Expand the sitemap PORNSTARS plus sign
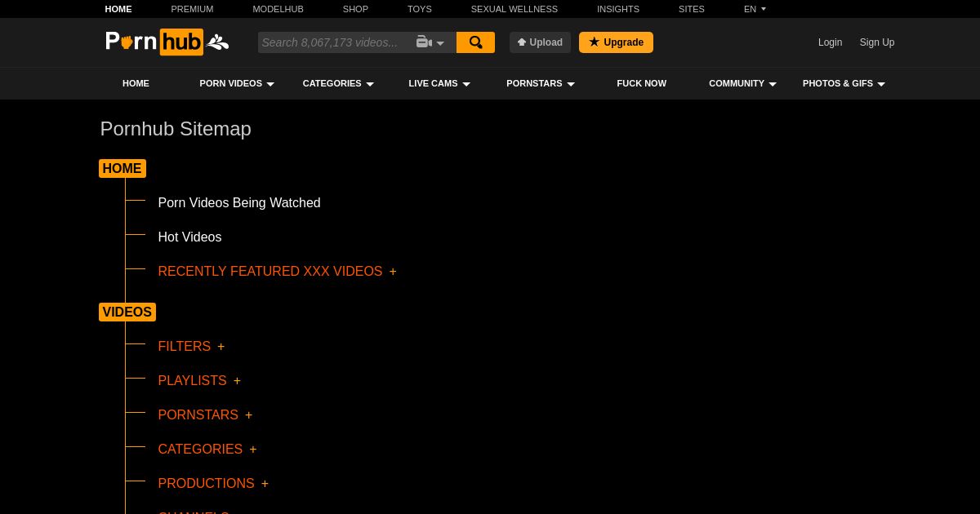 248,415
